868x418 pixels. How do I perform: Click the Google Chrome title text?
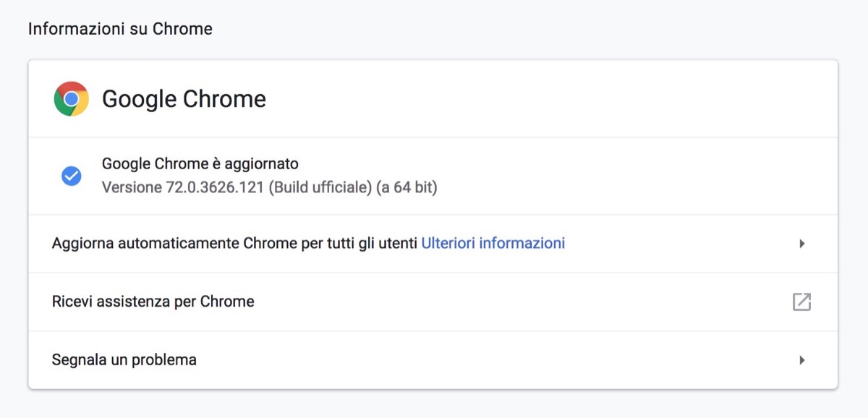[184, 99]
